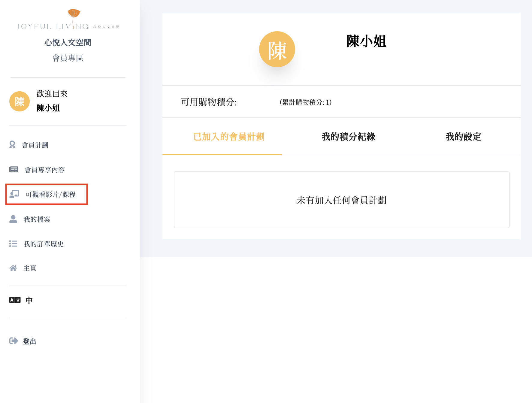The width and height of the screenshot is (532, 403).
Task: Click the 未有加入任何會員計劃 empty plan box
Action: click(341, 200)
